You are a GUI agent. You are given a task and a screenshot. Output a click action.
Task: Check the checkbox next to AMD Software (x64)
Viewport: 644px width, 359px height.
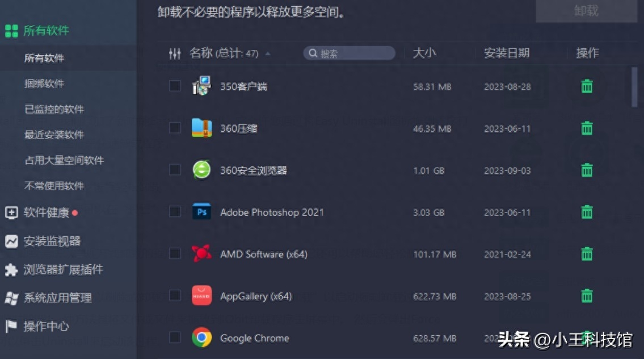click(x=174, y=254)
